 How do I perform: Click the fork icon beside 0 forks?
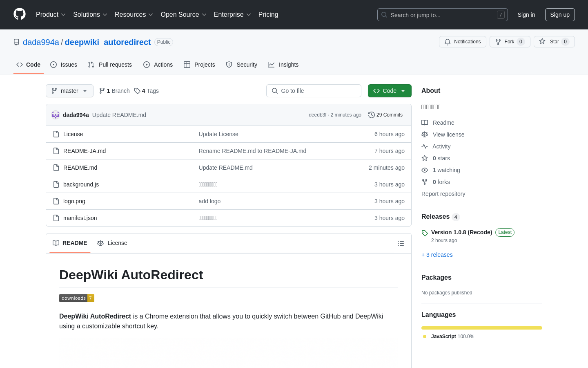425,182
